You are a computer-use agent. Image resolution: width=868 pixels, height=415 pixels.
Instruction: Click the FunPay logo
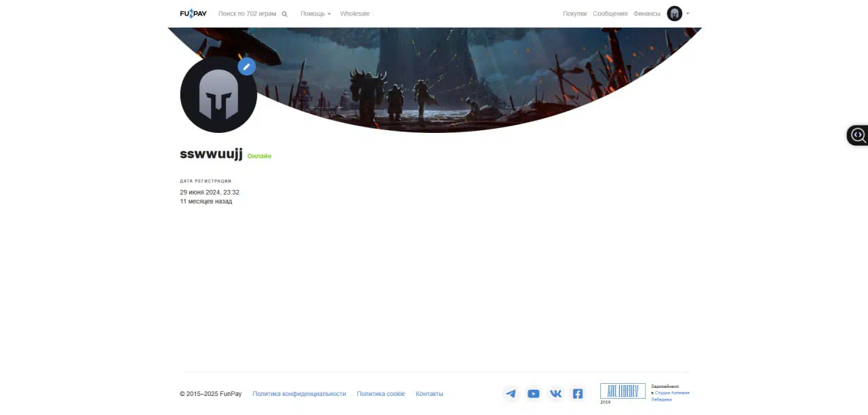tap(193, 14)
